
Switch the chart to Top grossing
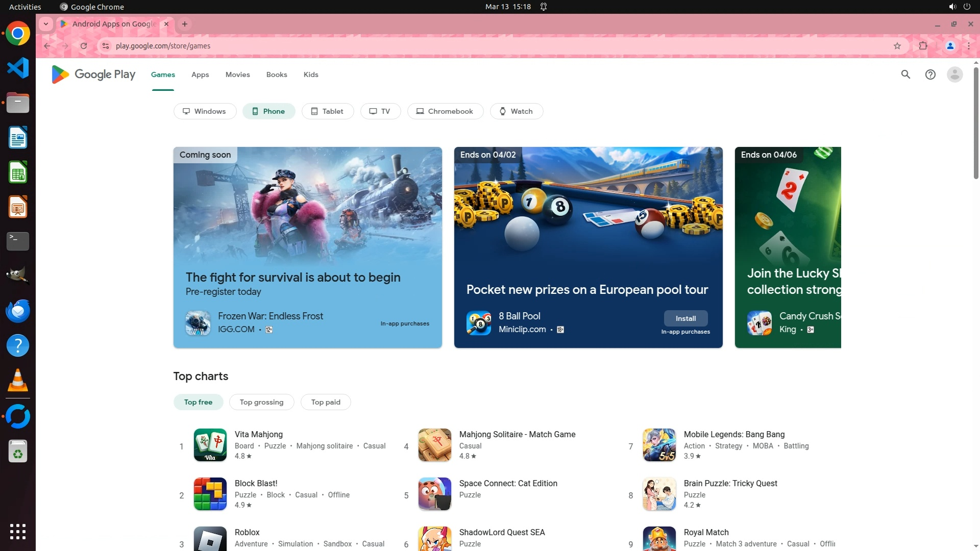click(261, 402)
